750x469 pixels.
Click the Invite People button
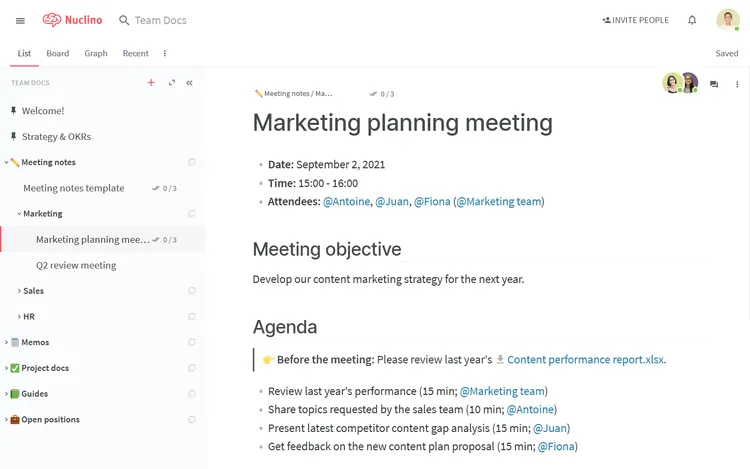coord(635,20)
